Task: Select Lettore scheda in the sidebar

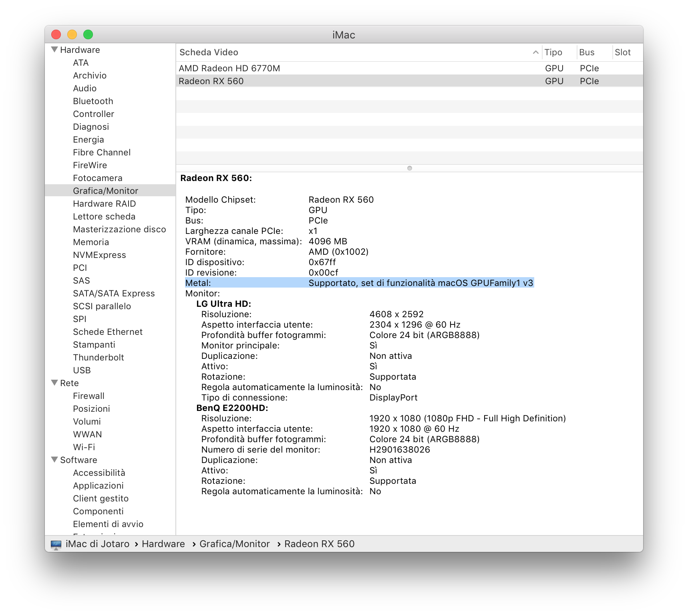Action: pyautogui.click(x=104, y=217)
